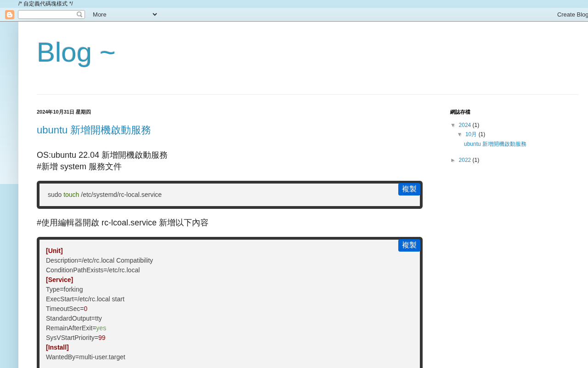Collapse the 2024 archive year triangle

tap(453, 125)
